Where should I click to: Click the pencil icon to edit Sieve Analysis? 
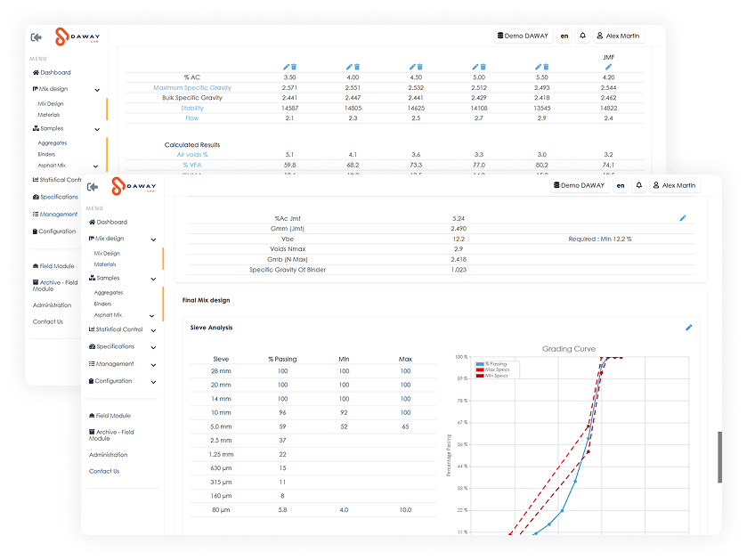click(x=688, y=328)
